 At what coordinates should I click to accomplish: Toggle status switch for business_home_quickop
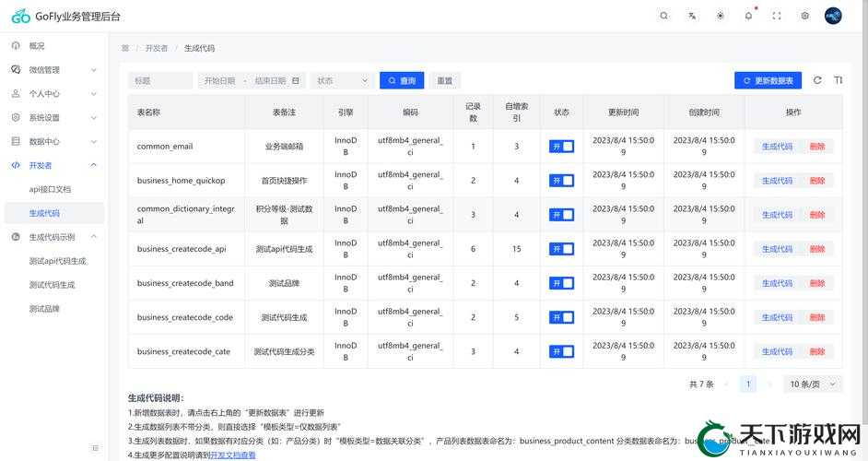[x=561, y=181]
